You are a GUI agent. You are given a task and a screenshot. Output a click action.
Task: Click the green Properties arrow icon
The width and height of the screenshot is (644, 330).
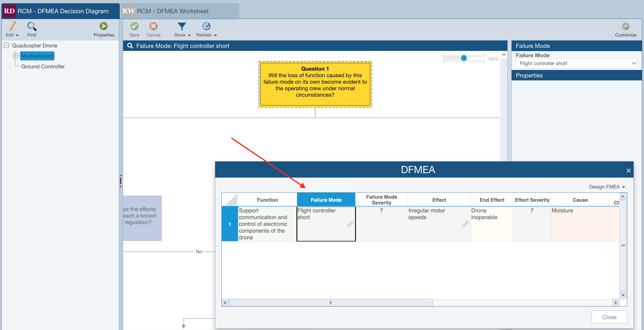pyautogui.click(x=104, y=26)
